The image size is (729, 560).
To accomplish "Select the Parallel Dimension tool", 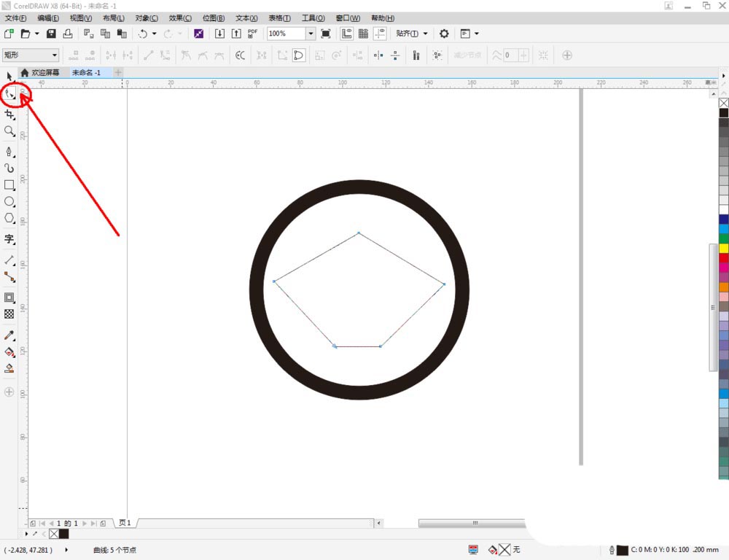I will click(9, 260).
